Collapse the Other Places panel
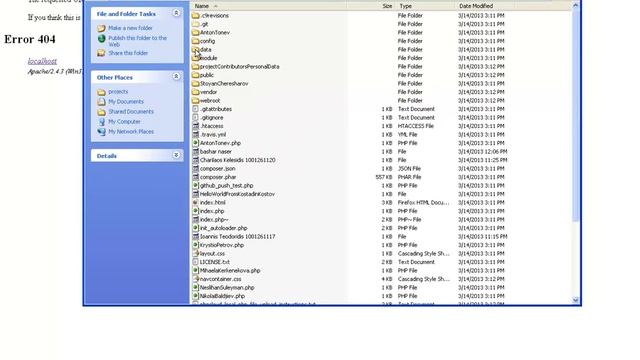The width and height of the screenshot is (640, 360). coord(176,77)
